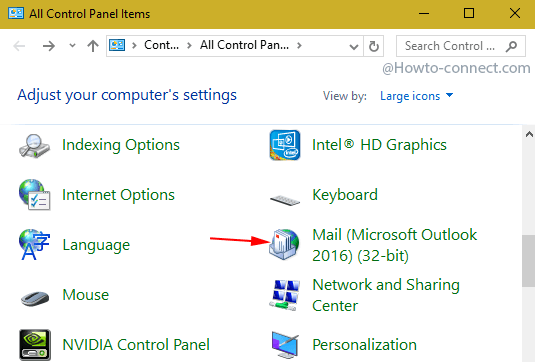Click the Refresh button

[x=374, y=46]
